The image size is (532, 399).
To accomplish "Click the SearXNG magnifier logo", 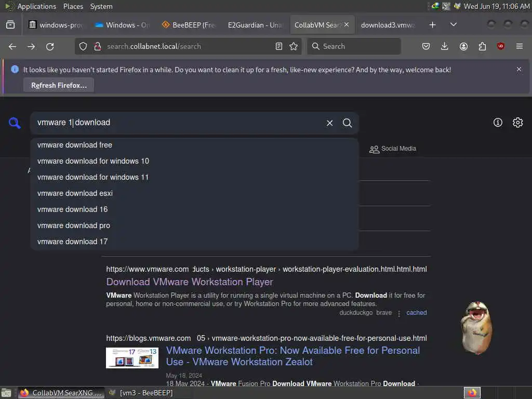I will click(15, 123).
